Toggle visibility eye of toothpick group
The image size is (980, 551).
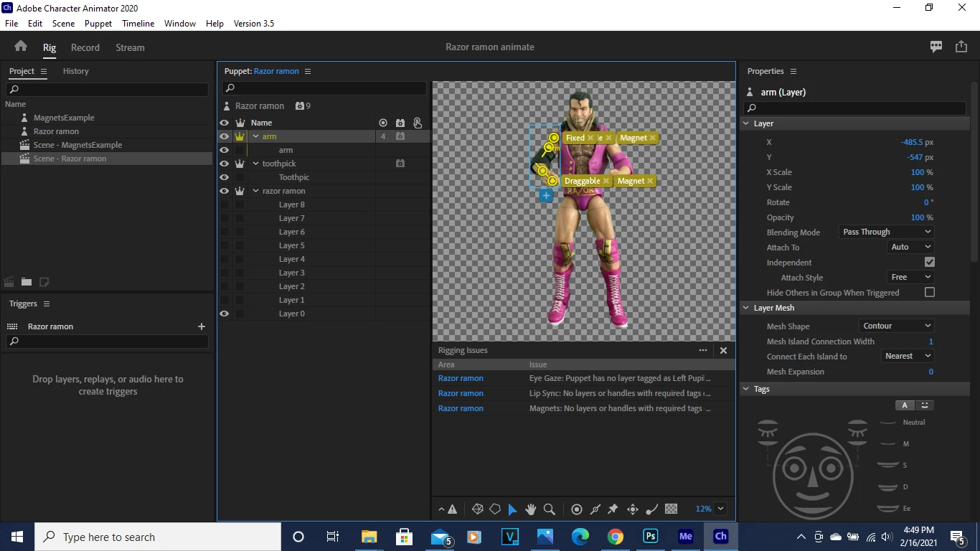click(225, 164)
